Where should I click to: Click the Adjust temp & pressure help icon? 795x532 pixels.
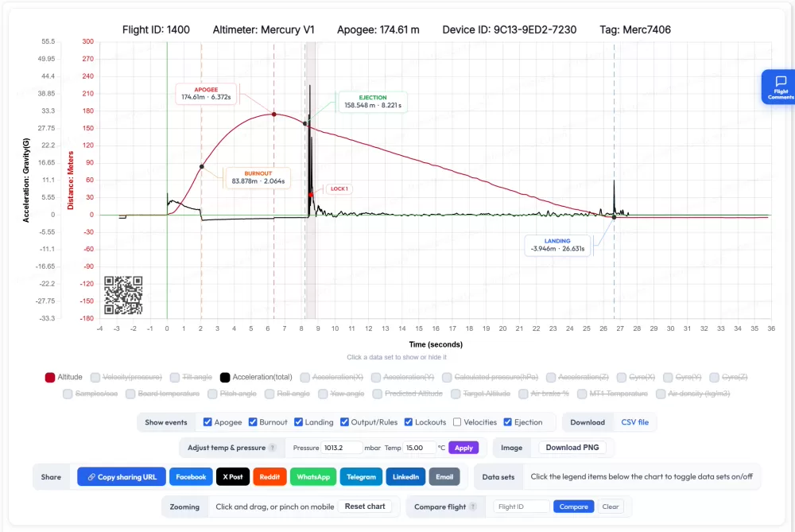[272, 448]
